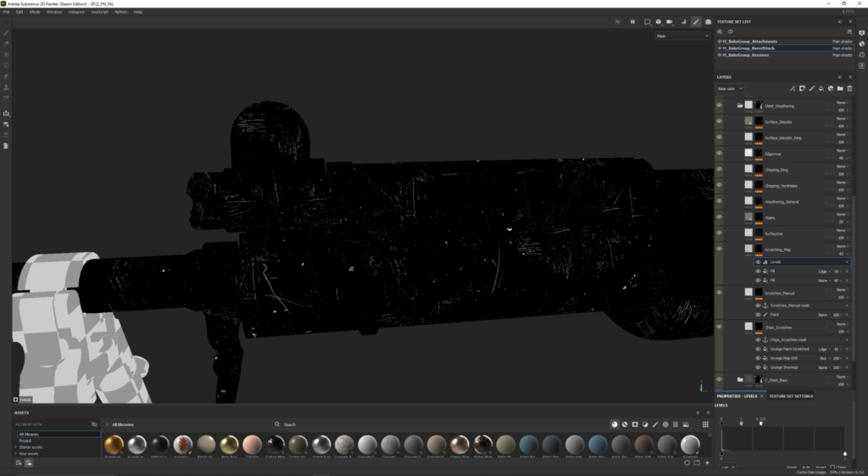Add an effect using the wand icon in Layers

tap(793, 88)
